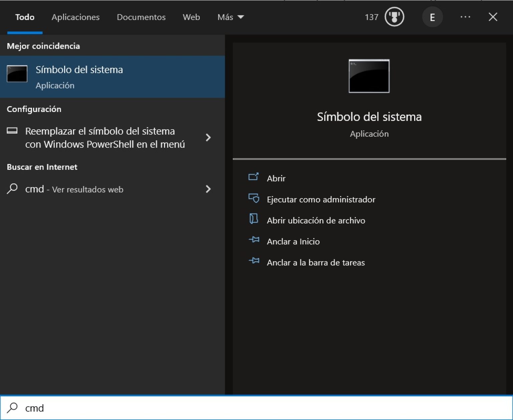Click the Símbolo del sistema app icon
This screenshot has height=420, width=513.
(x=17, y=74)
